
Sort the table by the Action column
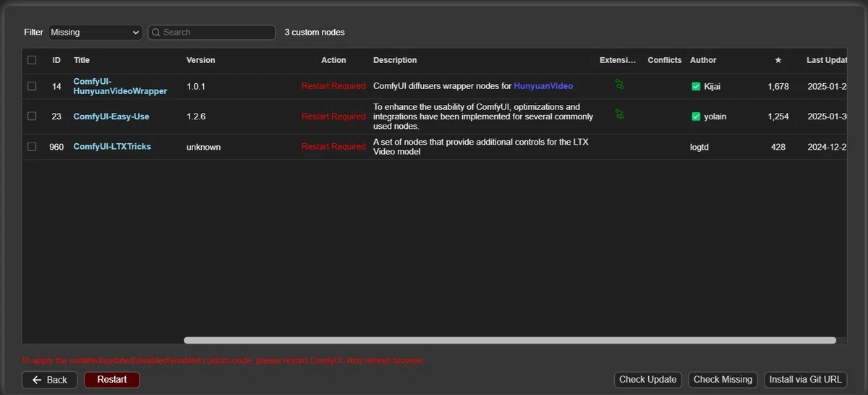pos(333,60)
